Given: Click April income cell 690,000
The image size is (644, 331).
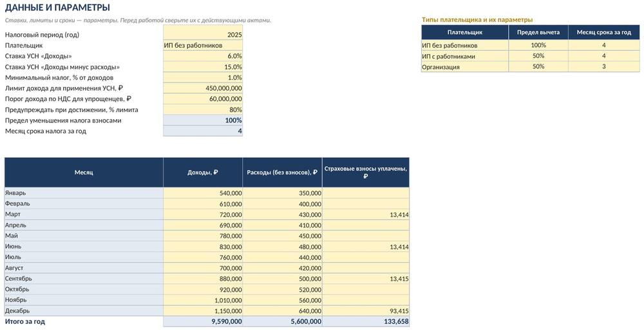Looking at the screenshot, I should [203, 225].
